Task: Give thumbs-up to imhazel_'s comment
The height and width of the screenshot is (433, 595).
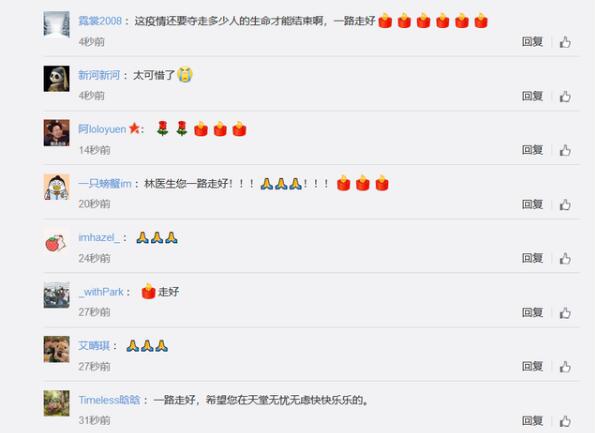Action: 565,258
